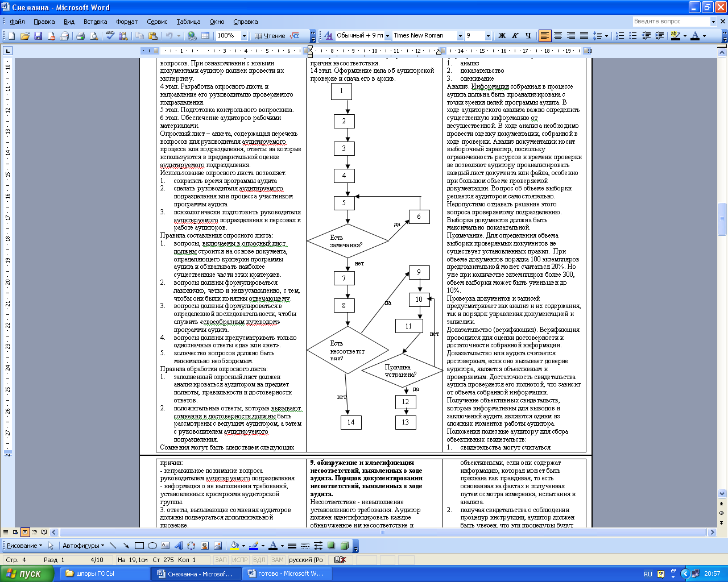Open the Times New Roman font dropdown
The image size is (728, 582).
point(460,36)
